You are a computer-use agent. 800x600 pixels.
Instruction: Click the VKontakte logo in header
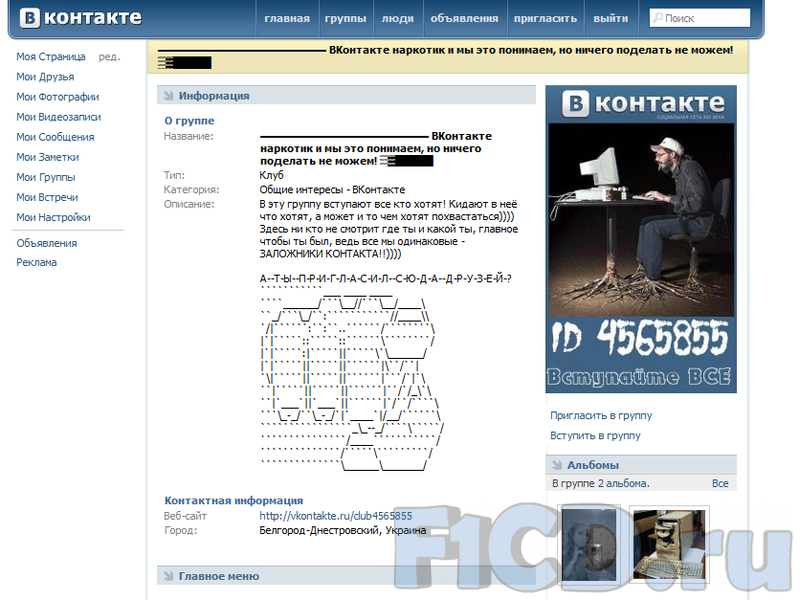point(81,18)
